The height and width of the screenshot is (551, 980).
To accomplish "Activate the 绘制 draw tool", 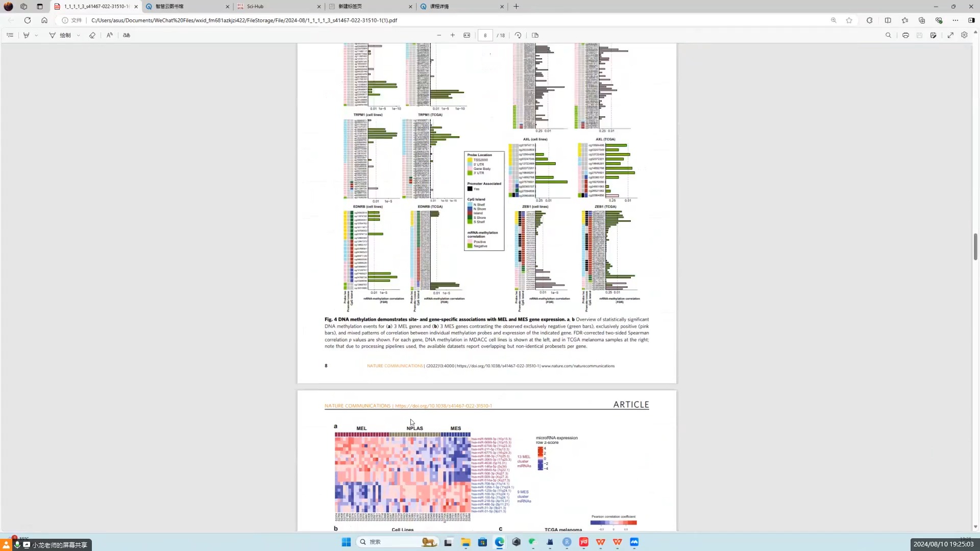I will (x=60, y=35).
